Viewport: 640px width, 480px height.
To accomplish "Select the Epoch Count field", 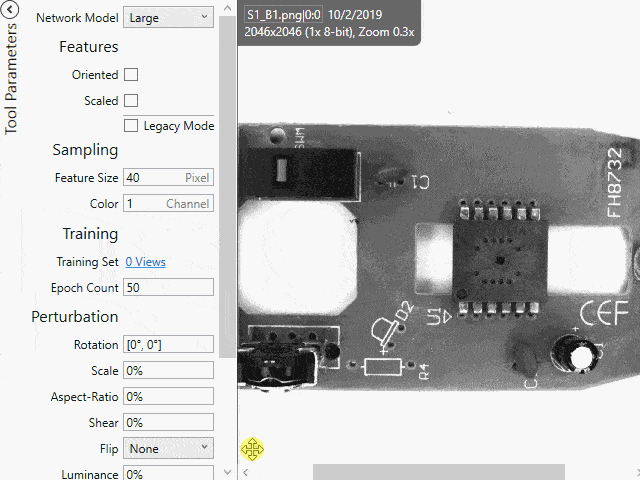I will point(168,288).
